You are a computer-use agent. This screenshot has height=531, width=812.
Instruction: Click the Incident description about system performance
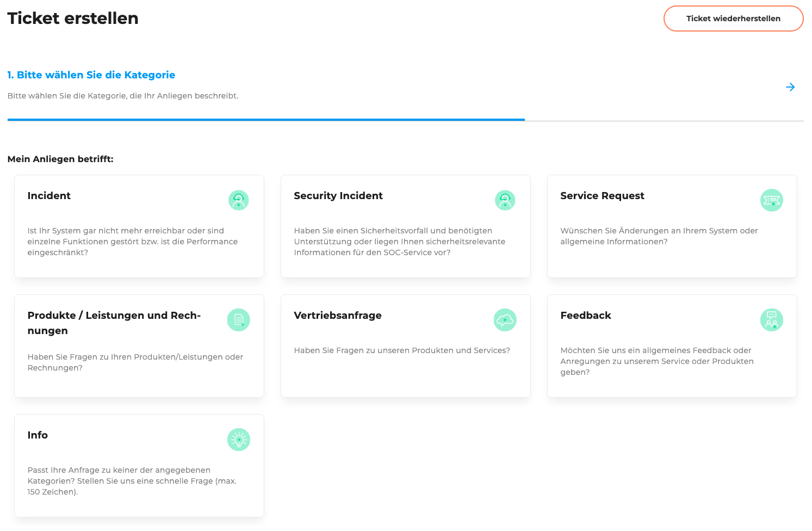coord(133,242)
